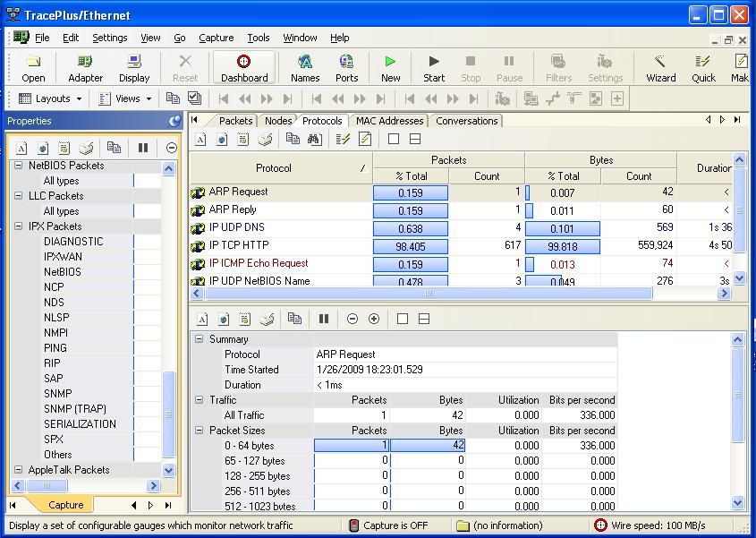Open the Window menu
Viewport: 756px width, 538px height.
tap(300, 38)
